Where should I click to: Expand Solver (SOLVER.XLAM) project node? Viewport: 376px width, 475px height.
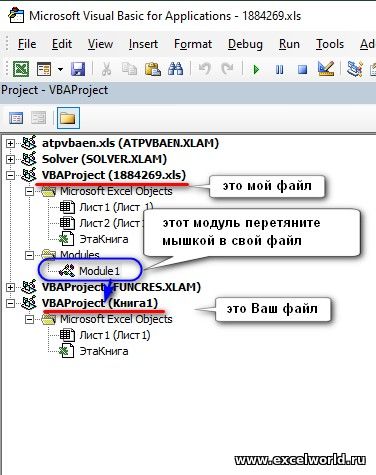coord(10,159)
